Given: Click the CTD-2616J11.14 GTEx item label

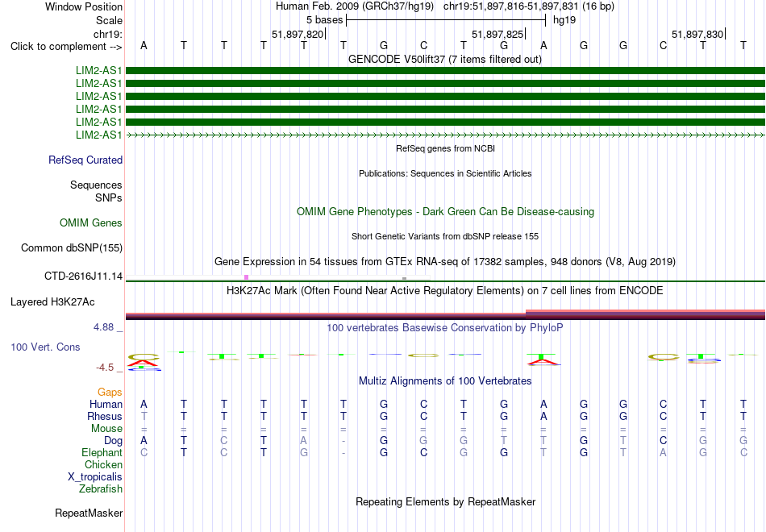Looking at the screenshot, I should [x=84, y=276].
